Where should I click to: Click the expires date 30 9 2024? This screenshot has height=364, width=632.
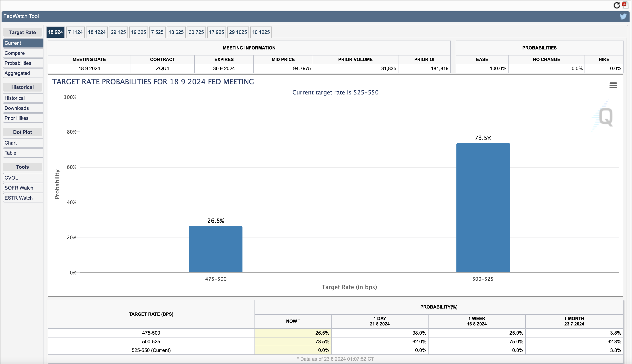tap(224, 68)
